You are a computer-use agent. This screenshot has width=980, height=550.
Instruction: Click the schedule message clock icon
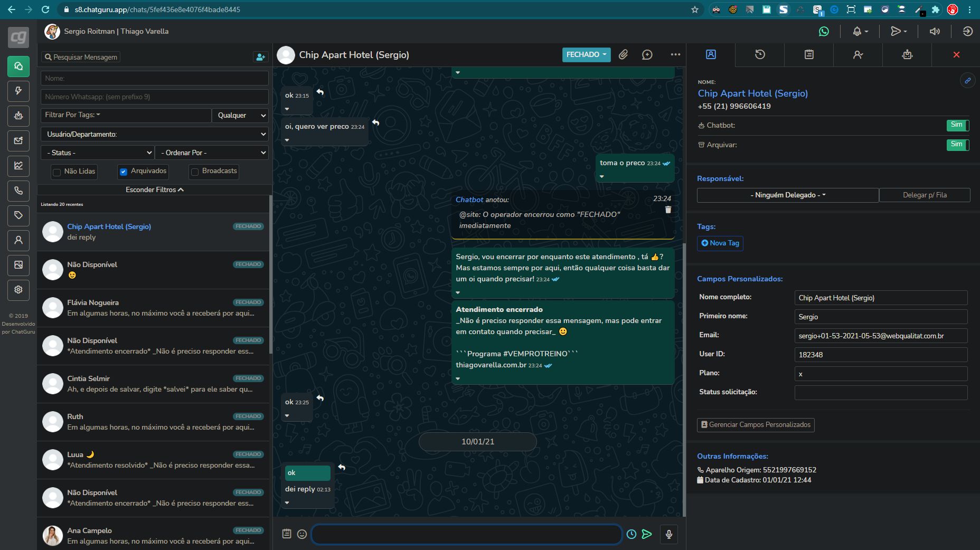coord(632,534)
